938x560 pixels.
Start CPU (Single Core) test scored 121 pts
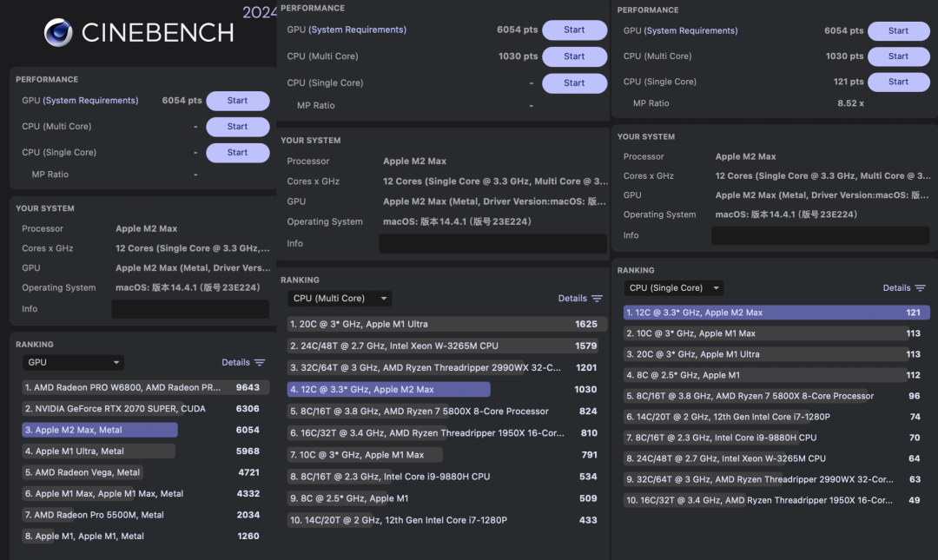[x=899, y=82]
